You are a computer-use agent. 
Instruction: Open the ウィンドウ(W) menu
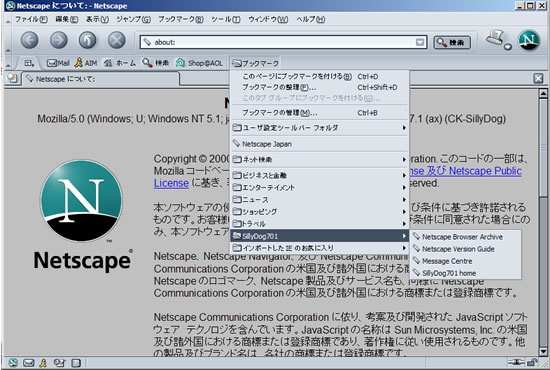268,19
